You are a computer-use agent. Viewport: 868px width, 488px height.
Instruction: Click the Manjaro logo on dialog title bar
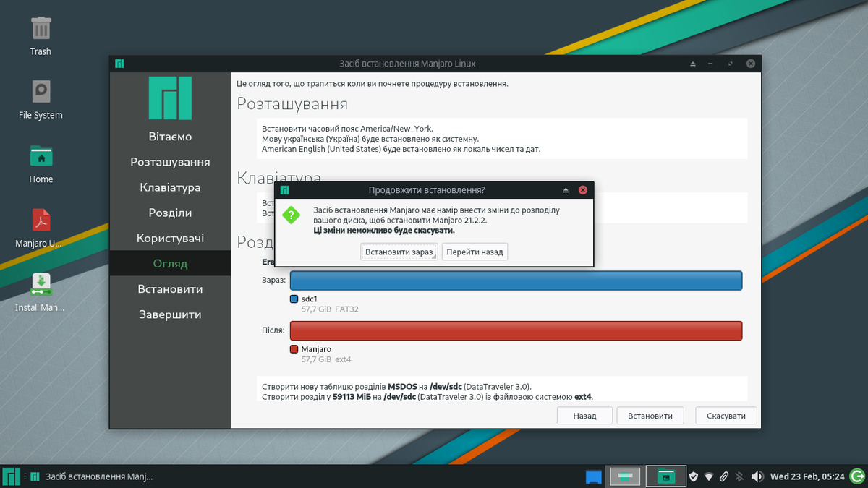tap(285, 190)
